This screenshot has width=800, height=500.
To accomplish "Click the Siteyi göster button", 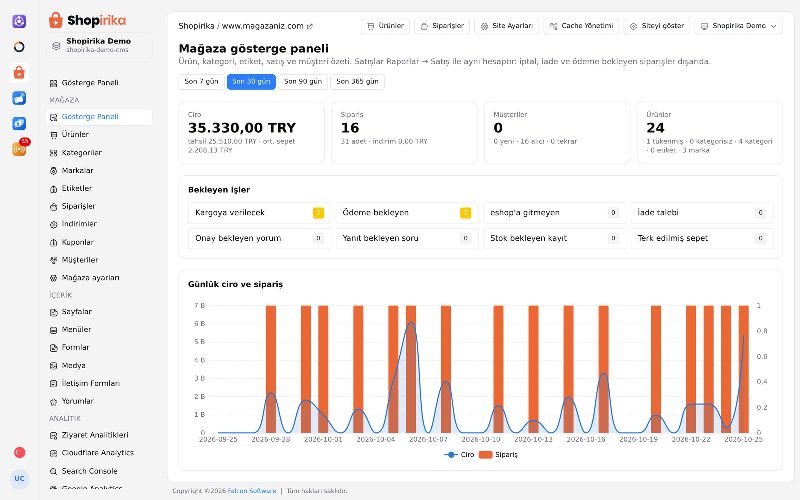I will [657, 26].
